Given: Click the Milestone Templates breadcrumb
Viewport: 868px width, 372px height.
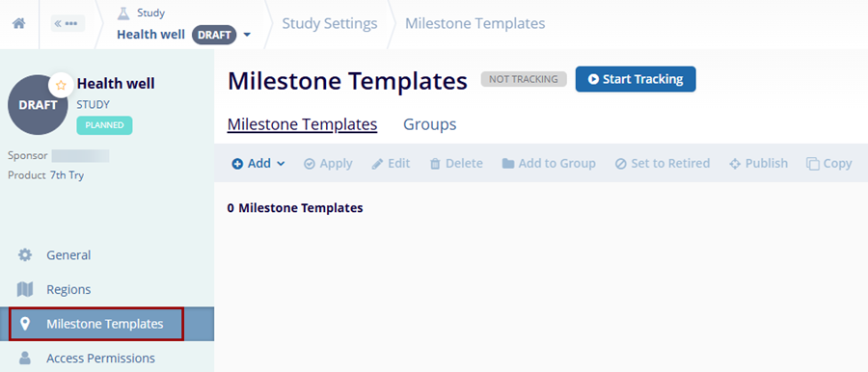Looking at the screenshot, I should click(x=475, y=24).
